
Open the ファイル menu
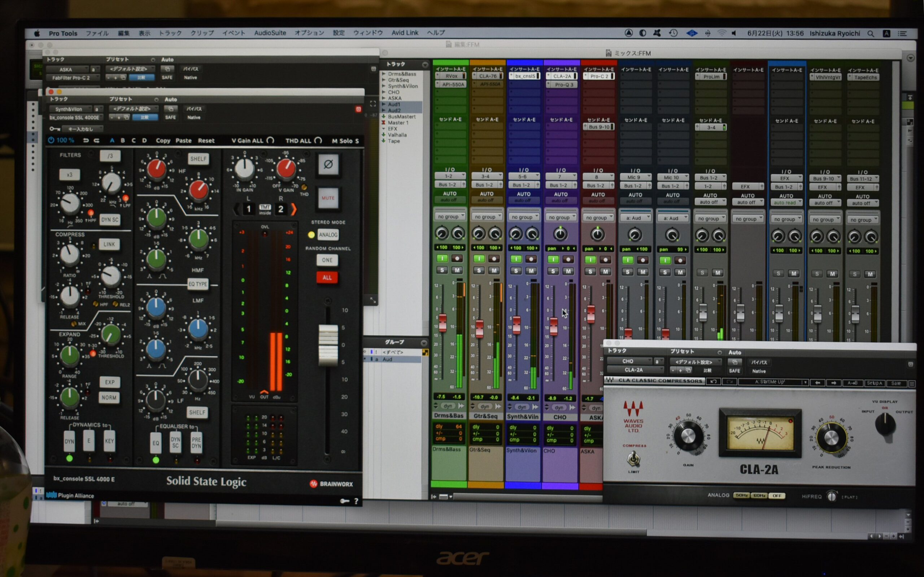coord(97,34)
